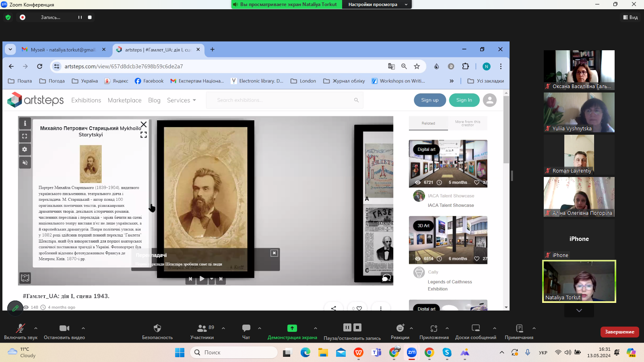Screen dimensions: 644x362
Task: Open the exhibition chat bubble icon
Action: point(386,278)
